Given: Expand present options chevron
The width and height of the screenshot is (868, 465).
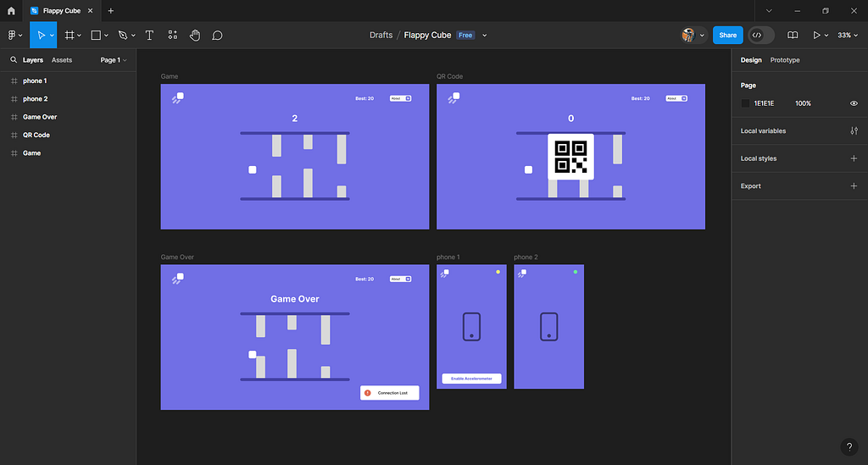Looking at the screenshot, I should pyautogui.click(x=826, y=36).
